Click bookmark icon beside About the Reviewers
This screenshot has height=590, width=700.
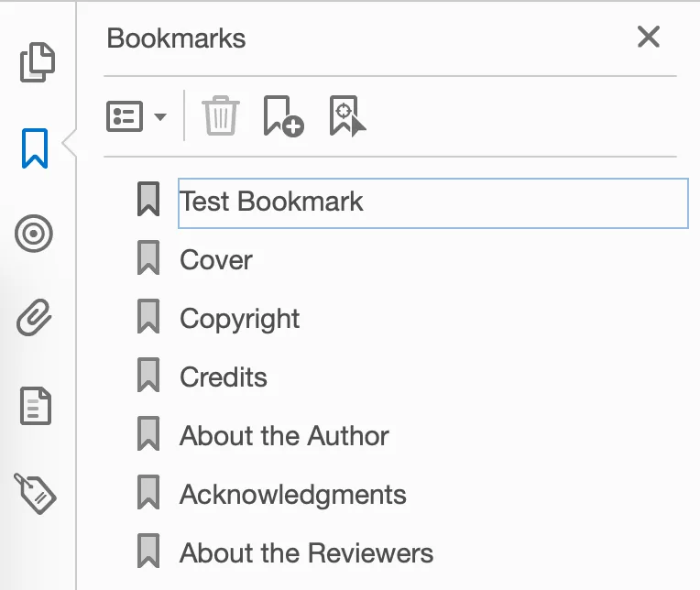coord(148,552)
